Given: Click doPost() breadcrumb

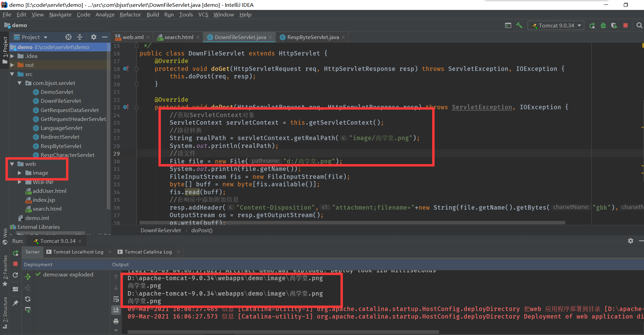Looking at the screenshot, I should click(202, 230).
